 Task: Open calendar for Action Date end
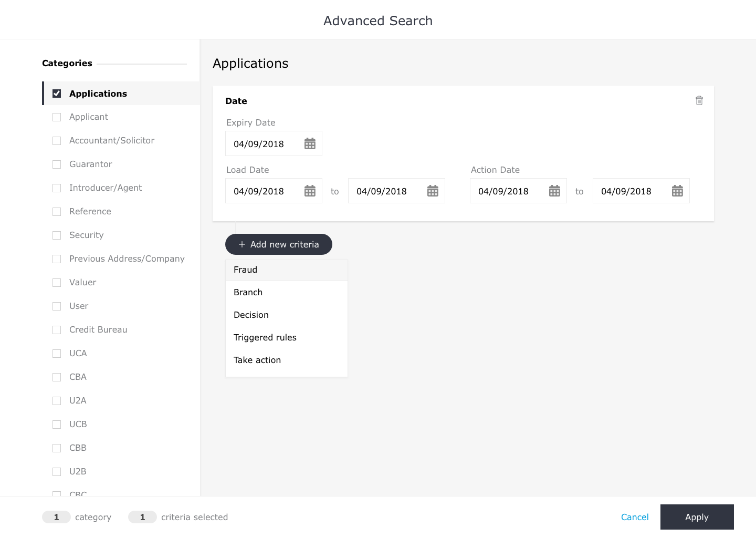tap(677, 191)
